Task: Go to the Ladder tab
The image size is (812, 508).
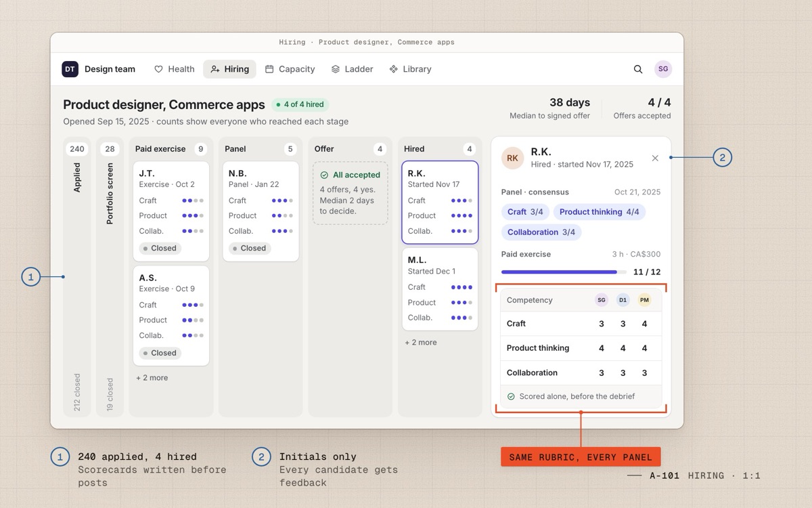Action: click(352, 69)
